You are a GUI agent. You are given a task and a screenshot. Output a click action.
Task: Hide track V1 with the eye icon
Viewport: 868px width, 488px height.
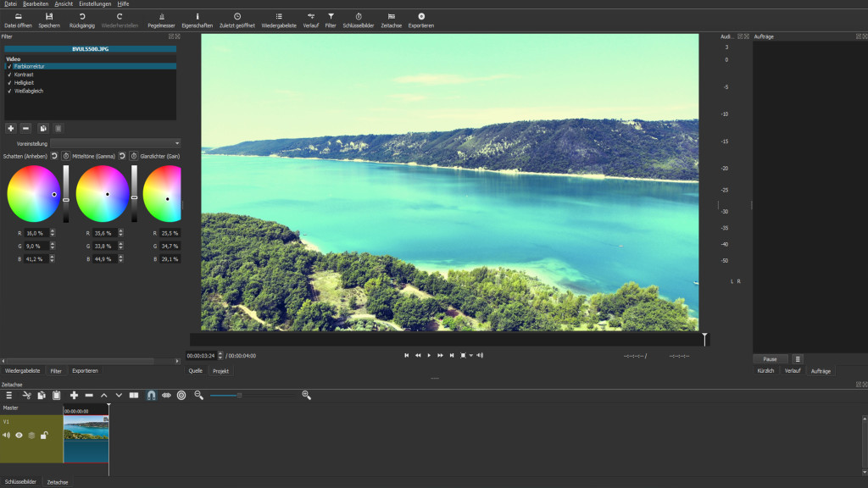click(19, 435)
